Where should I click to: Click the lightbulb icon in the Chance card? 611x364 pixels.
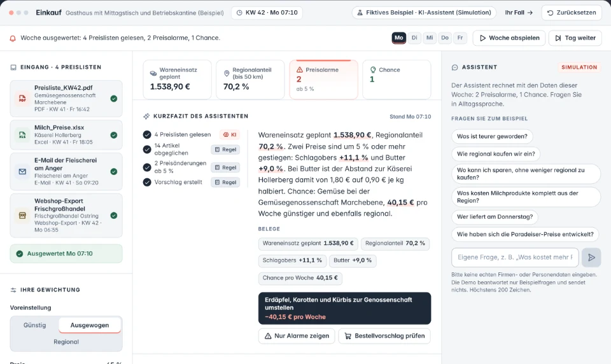click(x=373, y=70)
